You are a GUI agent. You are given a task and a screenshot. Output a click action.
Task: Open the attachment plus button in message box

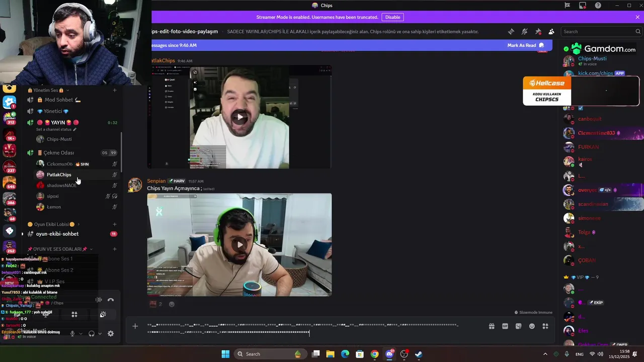135,326
